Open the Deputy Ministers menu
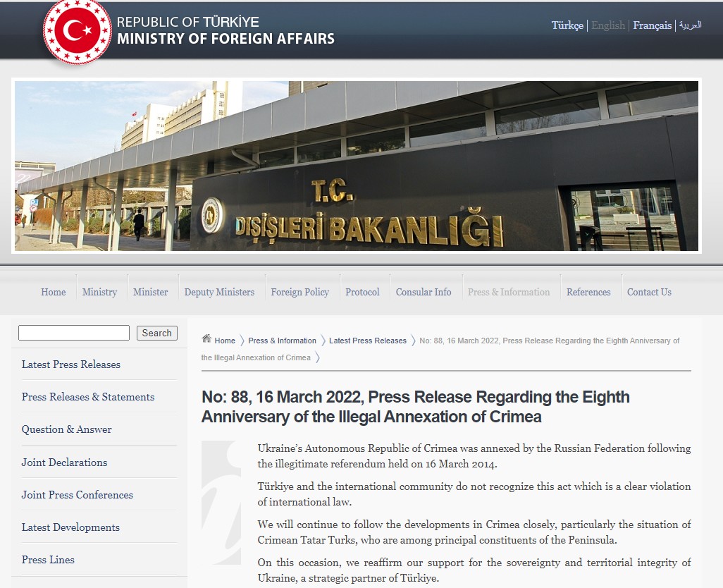Viewport: 723px width, 588px height. click(219, 292)
